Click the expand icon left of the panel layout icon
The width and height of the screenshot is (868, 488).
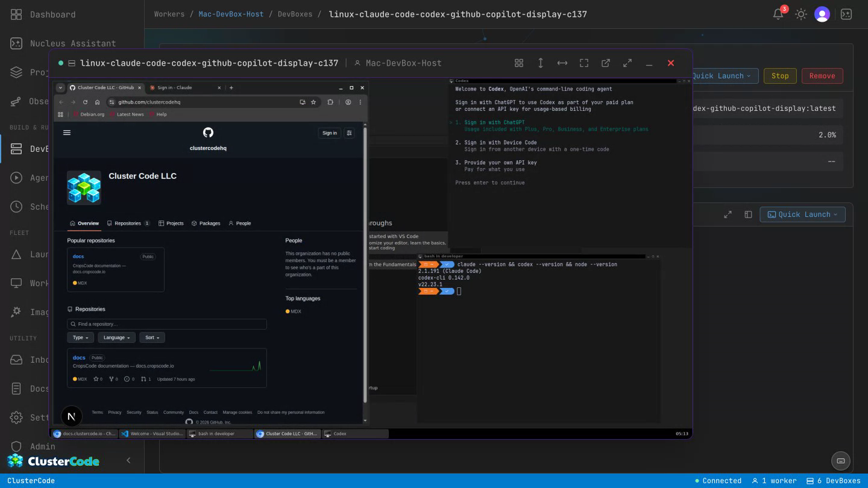pyautogui.click(x=728, y=214)
